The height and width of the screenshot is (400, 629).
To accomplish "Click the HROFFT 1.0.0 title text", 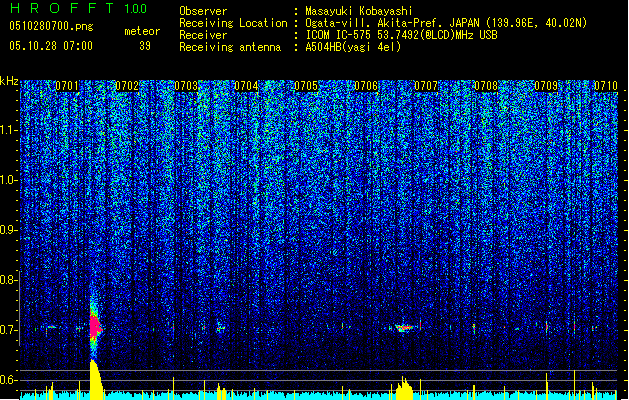I will point(78,8).
